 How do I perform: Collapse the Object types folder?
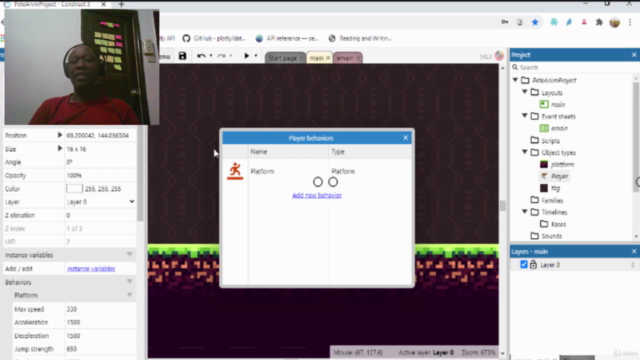click(x=525, y=152)
